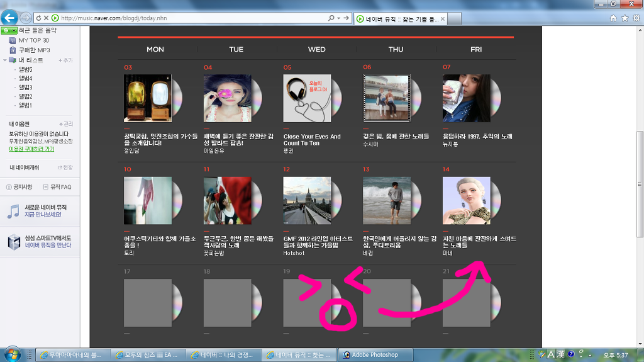This screenshot has width=644, height=362.
Task: Open album cover for date 07
Action: coord(467,98)
